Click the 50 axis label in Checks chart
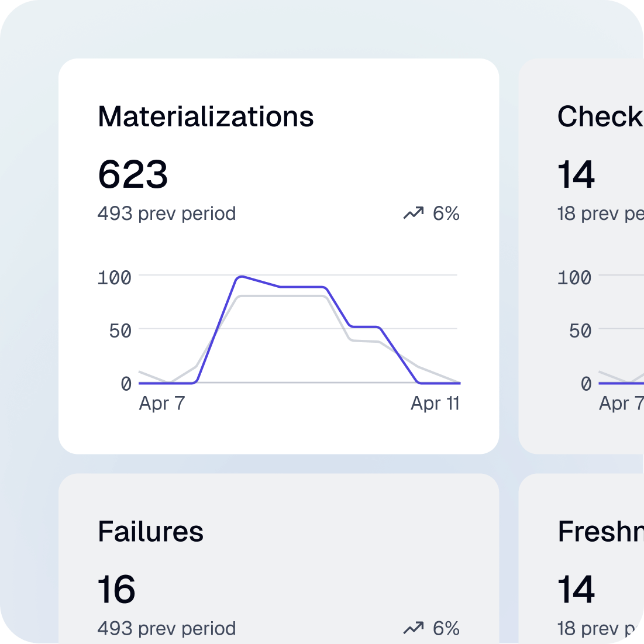The width and height of the screenshot is (644, 644). (580, 331)
